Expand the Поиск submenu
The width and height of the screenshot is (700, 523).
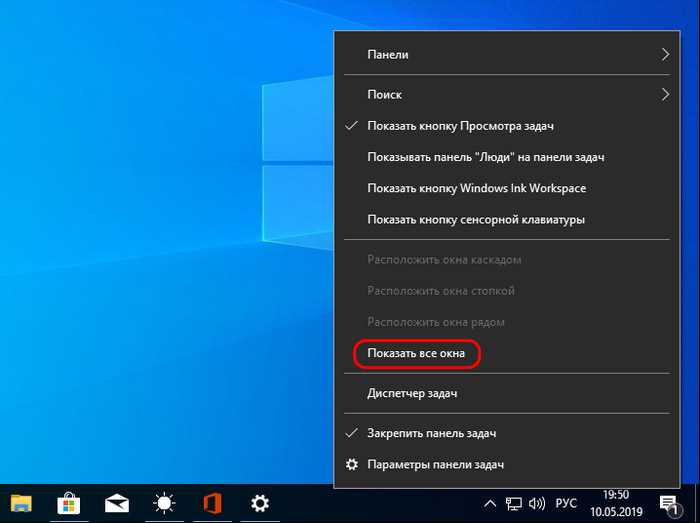[507, 95]
